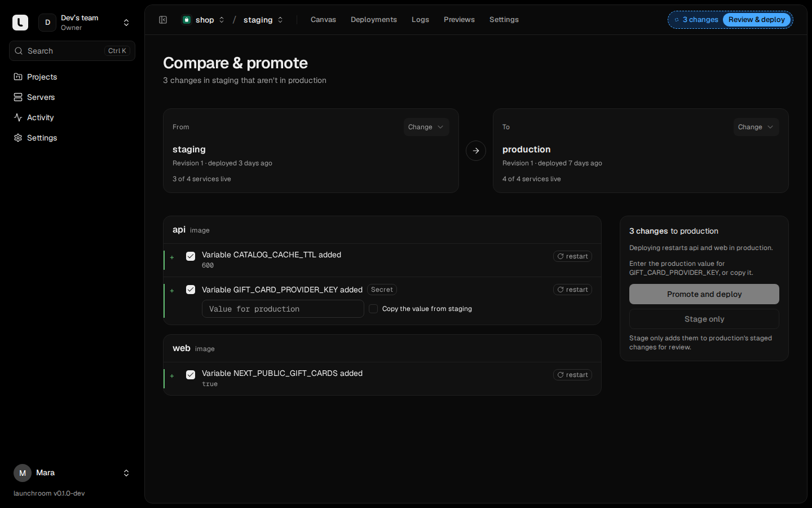Uncheck the NEXT_PUBLIC_GIFT_CARDS variable checkbox
The height and width of the screenshot is (508, 812).
[x=191, y=375]
